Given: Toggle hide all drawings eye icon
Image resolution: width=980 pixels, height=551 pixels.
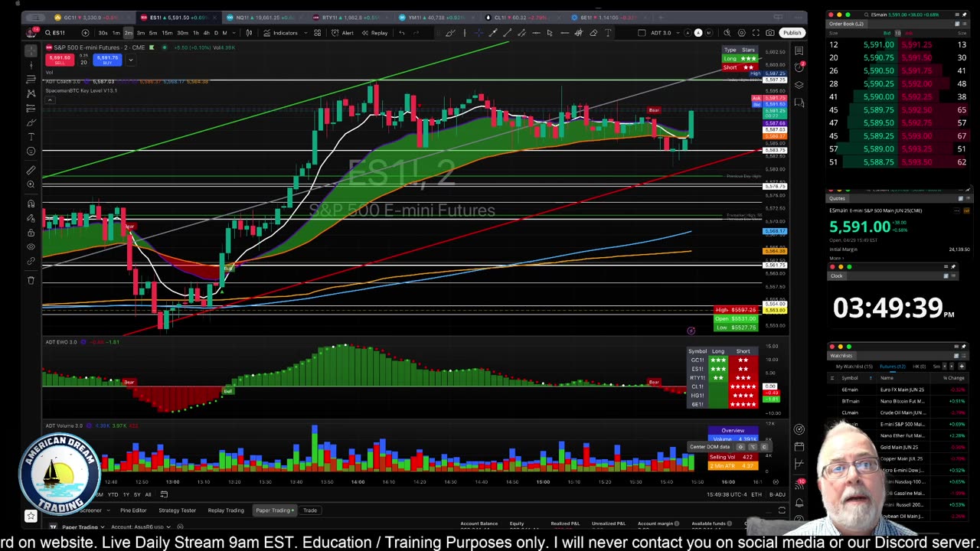Looking at the screenshot, I should click(31, 246).
